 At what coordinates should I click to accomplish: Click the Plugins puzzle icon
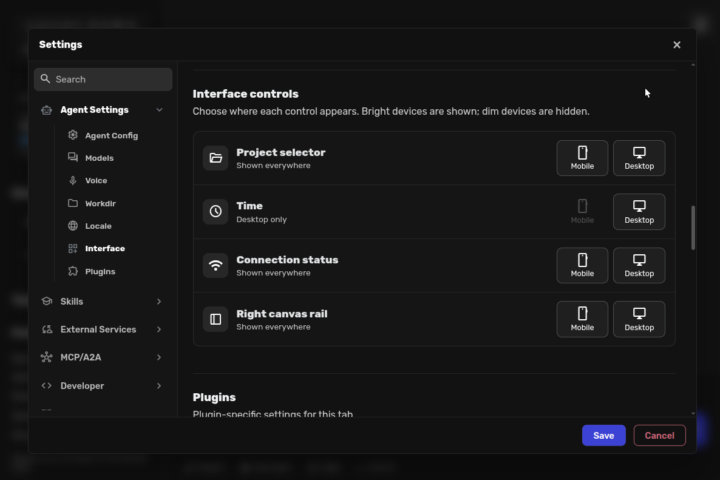pyautogui.click(x=73, y=271)
